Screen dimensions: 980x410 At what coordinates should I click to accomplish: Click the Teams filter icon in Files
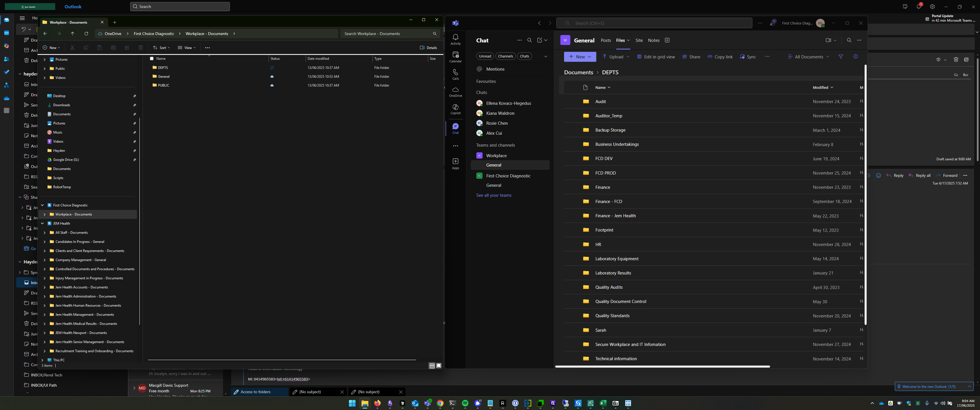(841, 57)
